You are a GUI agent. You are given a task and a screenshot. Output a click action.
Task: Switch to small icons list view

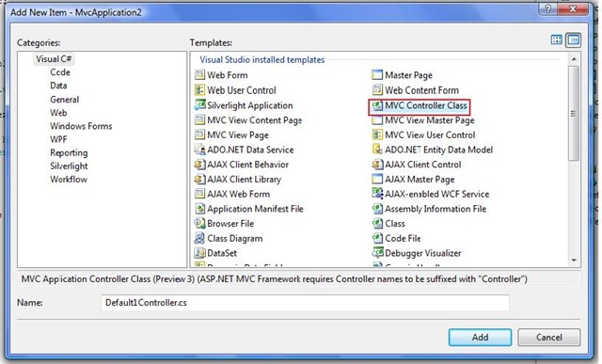573,40
